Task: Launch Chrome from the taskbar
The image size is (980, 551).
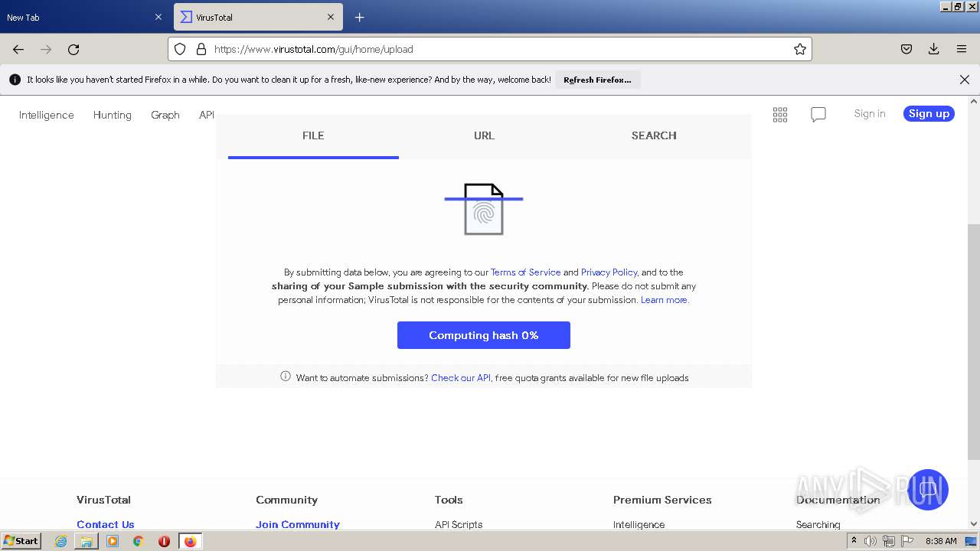Action: [139, 541]
